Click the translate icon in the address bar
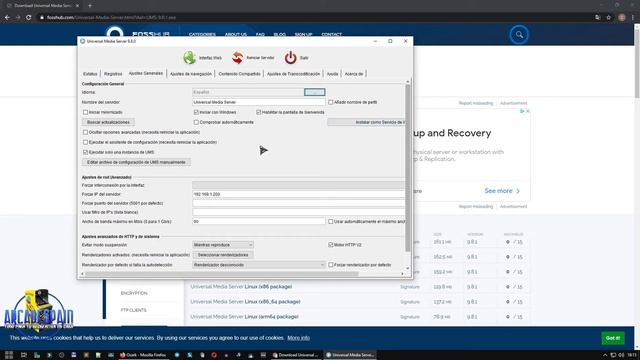640x360 pixels. pos(598,18)
